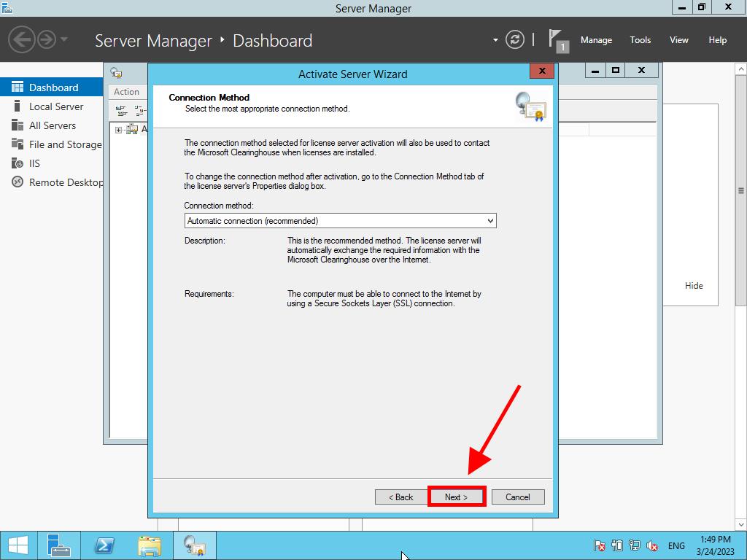Image resolution: width=747 pixels, height=560 pixels.
Task: Click second toolbar icon in Licensing Manager
Action: click(x=140, y=111)
